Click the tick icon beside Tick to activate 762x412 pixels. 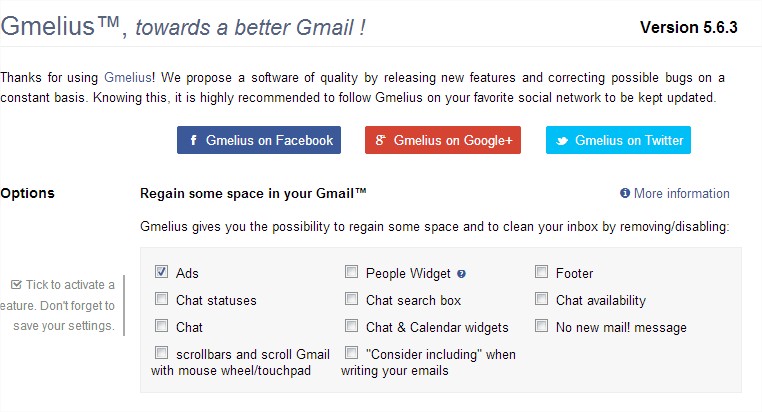17,285
